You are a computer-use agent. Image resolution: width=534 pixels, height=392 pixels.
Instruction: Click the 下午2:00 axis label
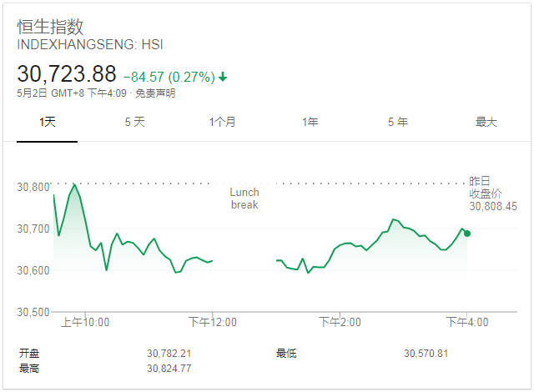point(340,322)
